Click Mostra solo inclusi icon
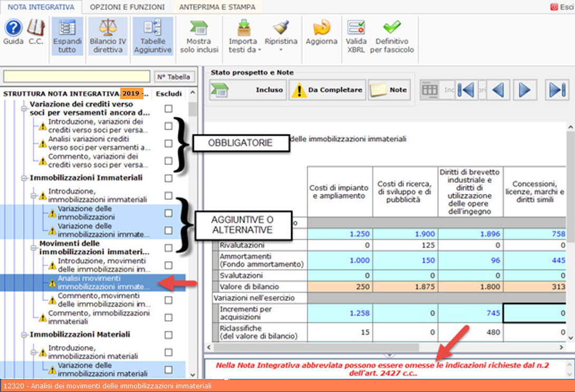 point(198,27)
